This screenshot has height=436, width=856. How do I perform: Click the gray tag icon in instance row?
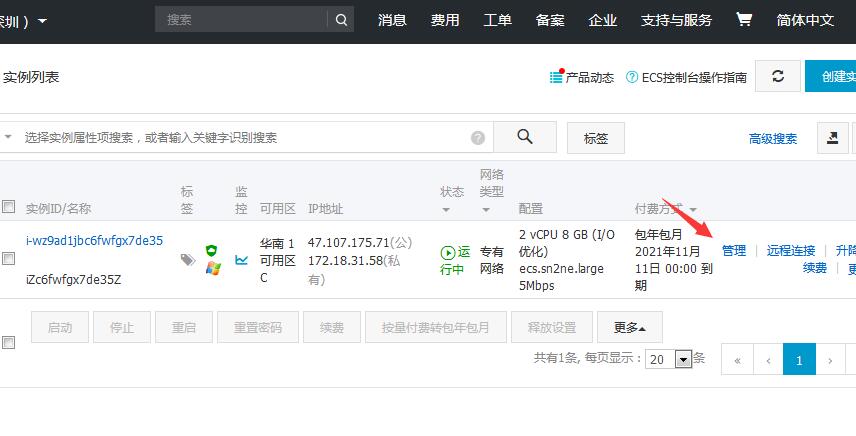pos(187,259)
